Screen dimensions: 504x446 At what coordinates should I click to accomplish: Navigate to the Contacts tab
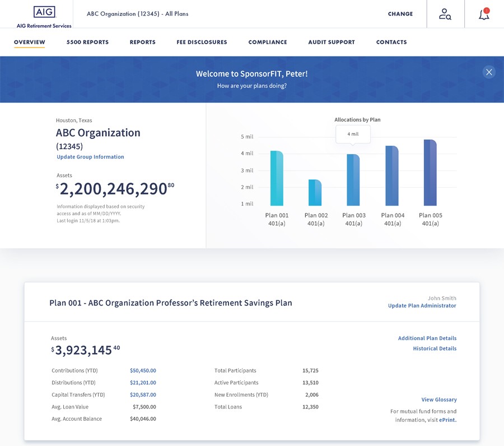tap(391, 42)
